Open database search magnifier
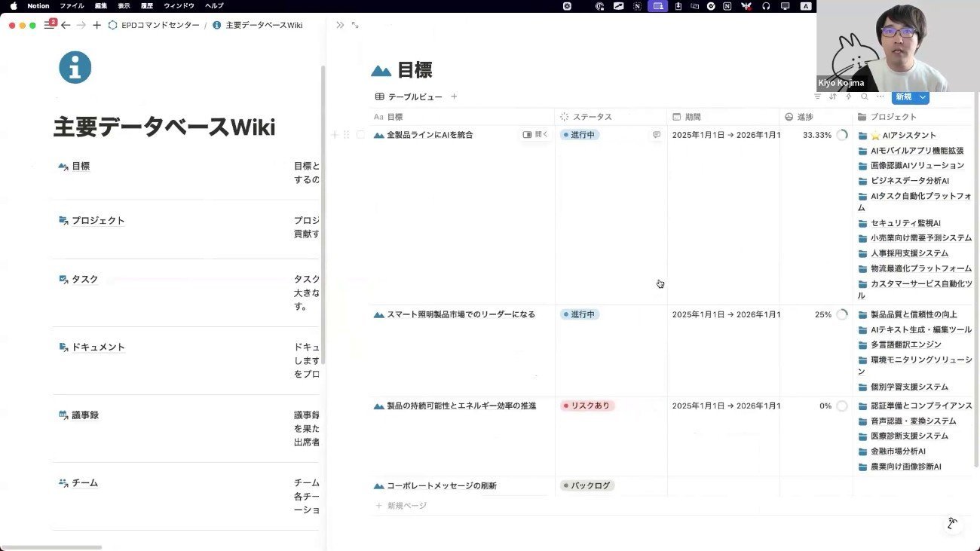The image size is (980, 551). [865, 96]
